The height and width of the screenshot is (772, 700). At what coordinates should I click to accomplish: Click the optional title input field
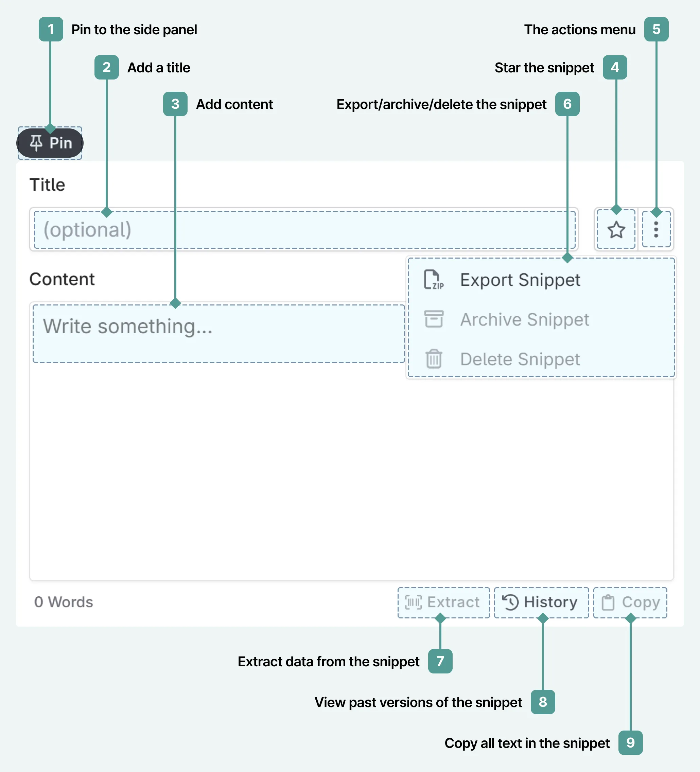(x=303, y=229)
